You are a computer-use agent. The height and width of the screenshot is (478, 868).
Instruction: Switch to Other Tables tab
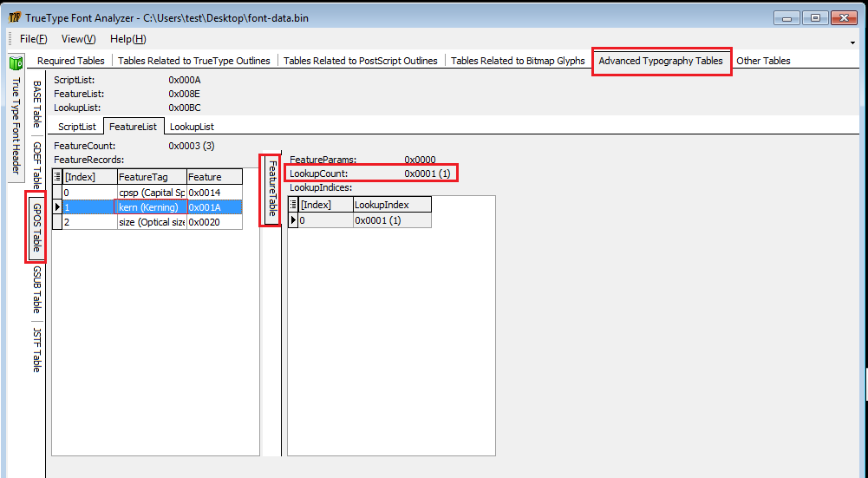(763, 61)
